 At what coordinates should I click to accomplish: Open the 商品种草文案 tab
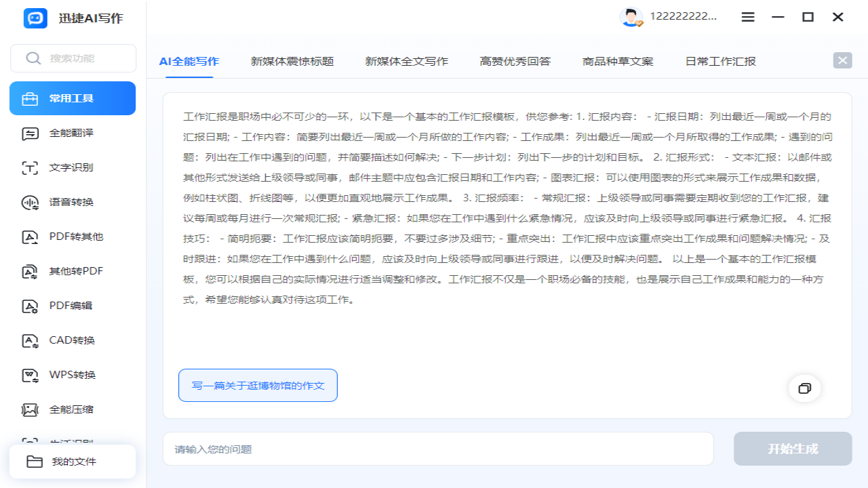(616, 61)
